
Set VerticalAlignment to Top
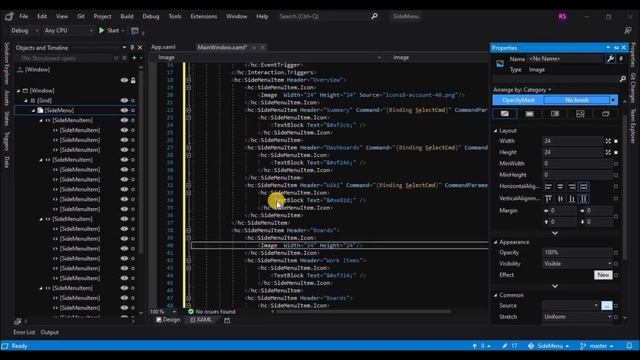(x=548, y=199)
